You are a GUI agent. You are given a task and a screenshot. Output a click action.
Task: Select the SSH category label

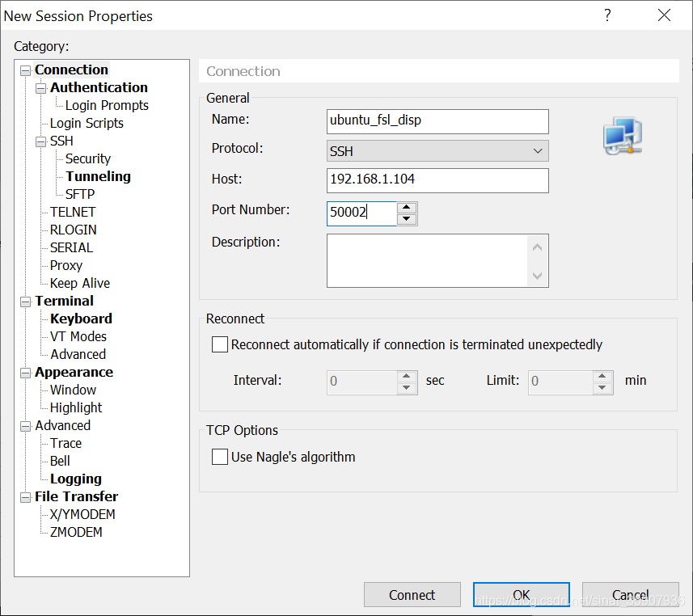click(x=61, y=141)
